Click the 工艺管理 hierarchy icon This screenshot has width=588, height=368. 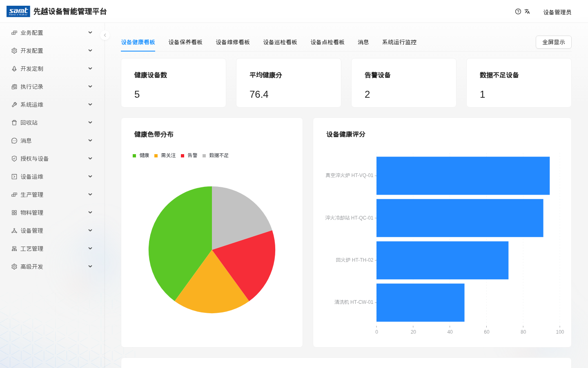(x=14, y=249)
